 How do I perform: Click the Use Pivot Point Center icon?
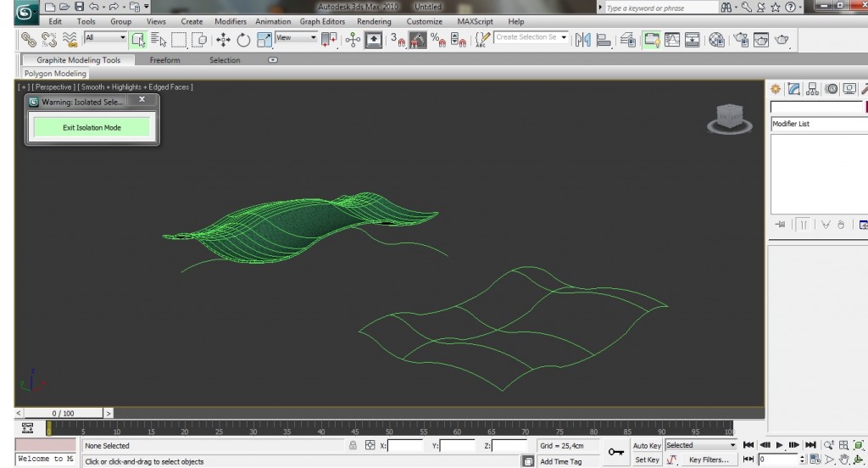click(330, 40)
